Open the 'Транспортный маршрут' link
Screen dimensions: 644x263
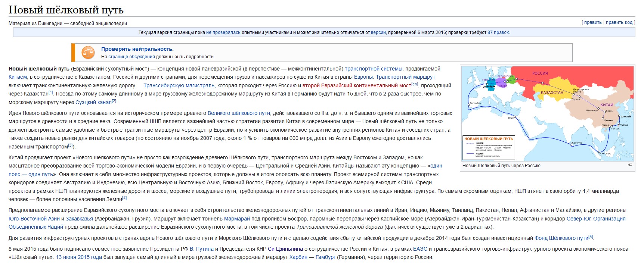(x=405, y=77)
